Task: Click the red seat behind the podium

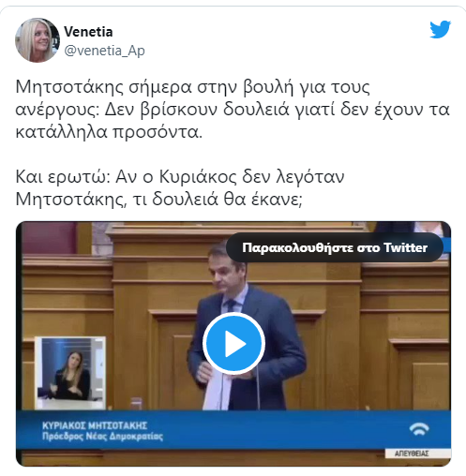Action: [50, 238]
